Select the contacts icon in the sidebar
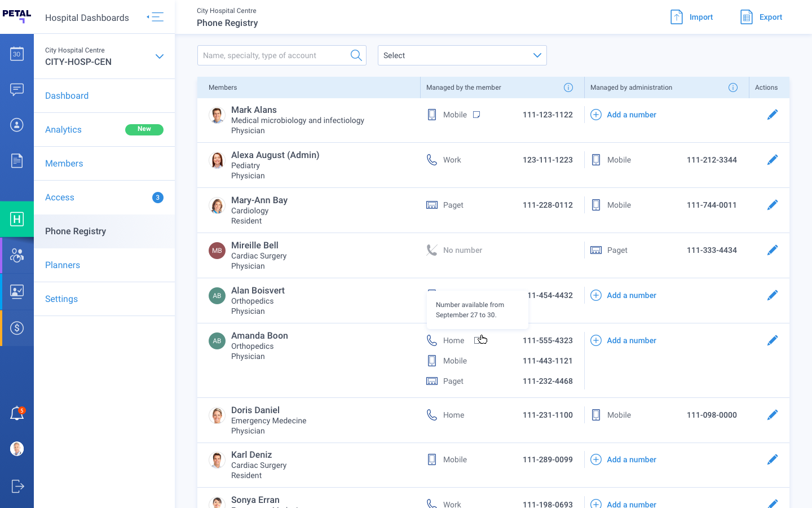The image size is (812, 508). [x=17, y=125]
